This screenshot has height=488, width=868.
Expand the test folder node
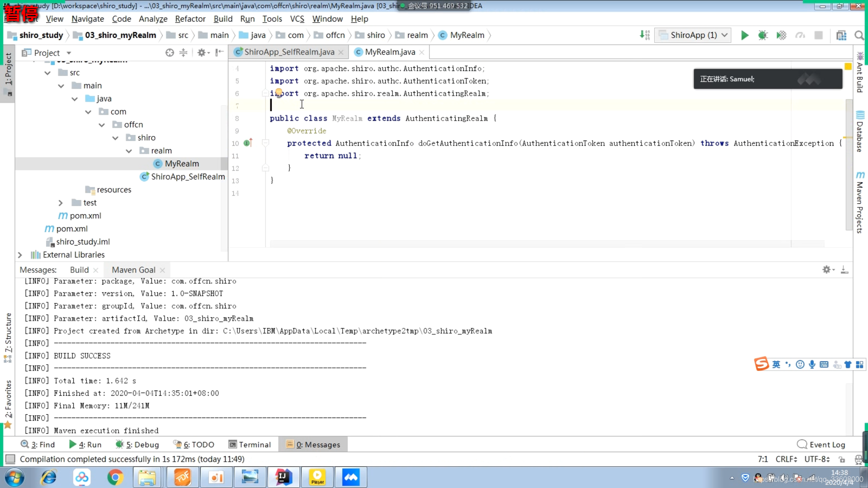pyautogui.click(x=61, y=203)
